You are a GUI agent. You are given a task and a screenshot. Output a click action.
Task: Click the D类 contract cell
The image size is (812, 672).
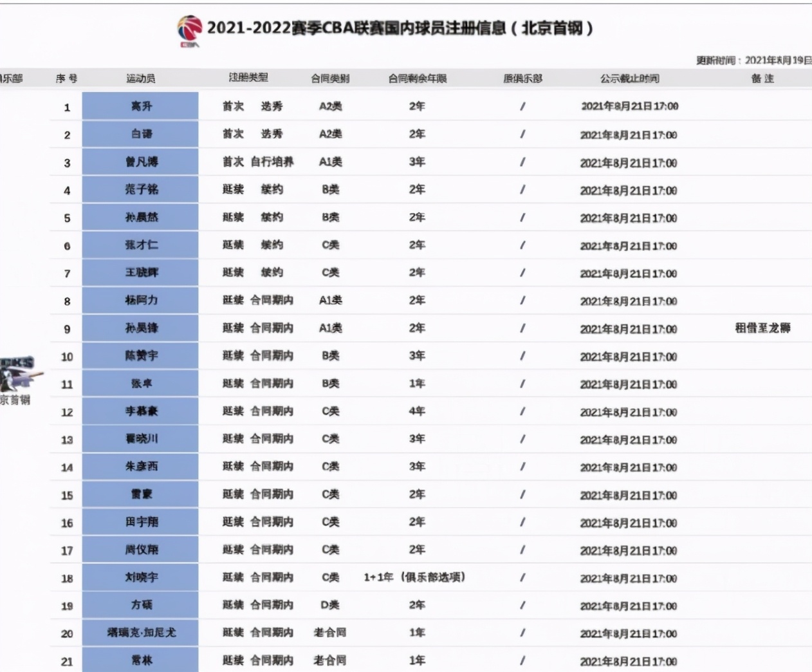coord(331,604)
